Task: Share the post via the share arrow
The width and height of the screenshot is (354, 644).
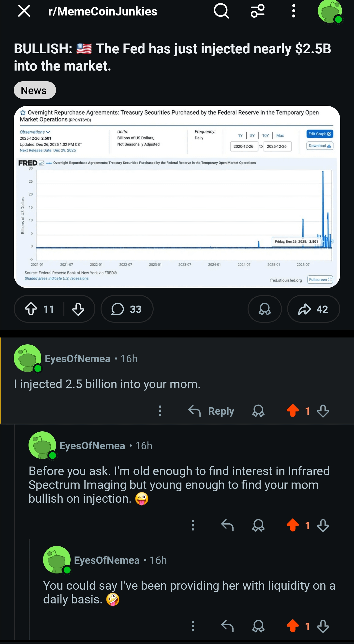Action: [313, 309]
